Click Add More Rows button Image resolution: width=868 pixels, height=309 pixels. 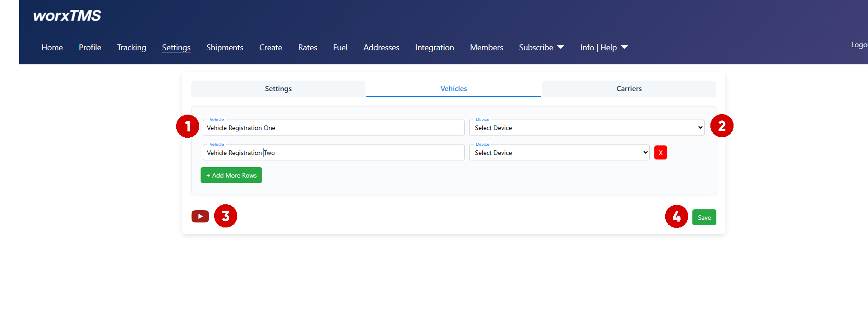[x=231, y=175]
